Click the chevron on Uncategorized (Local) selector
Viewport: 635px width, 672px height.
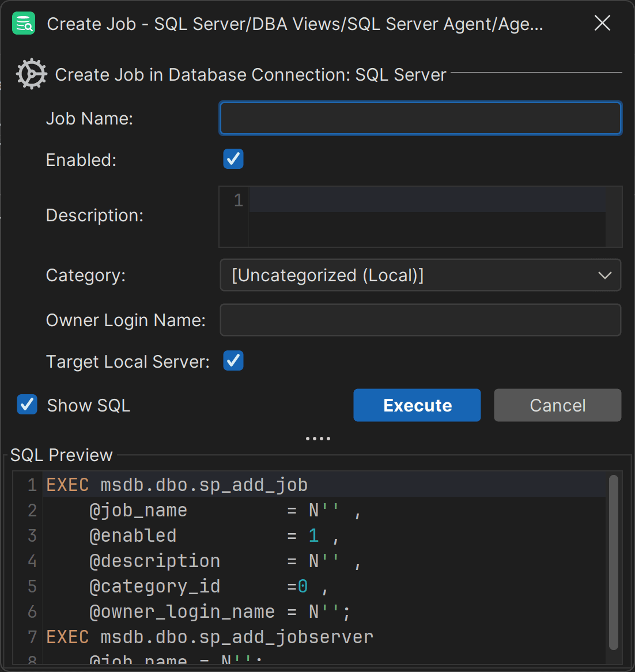604,275
